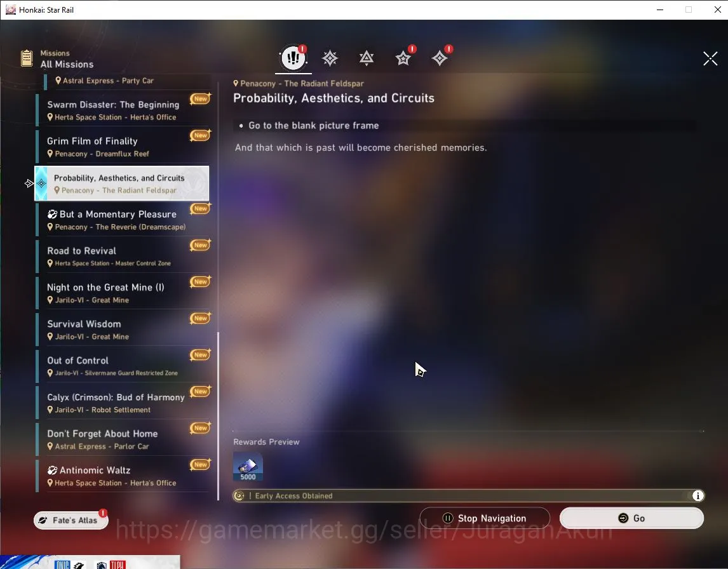Select the diamond mission category icon
This screenshot has width=728, height=569.
click(x=440, y=58)
